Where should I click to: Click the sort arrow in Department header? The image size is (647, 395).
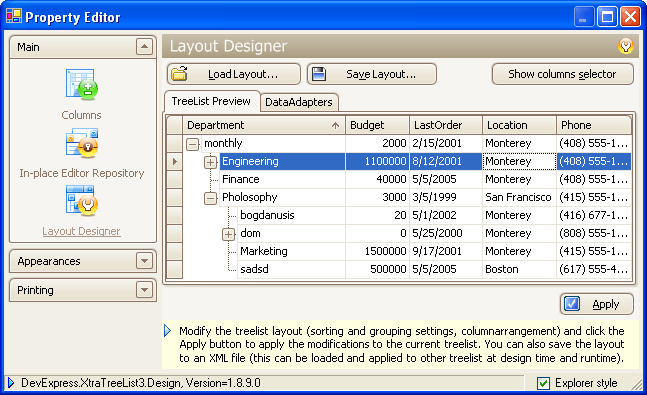click(x=335, y=125)
